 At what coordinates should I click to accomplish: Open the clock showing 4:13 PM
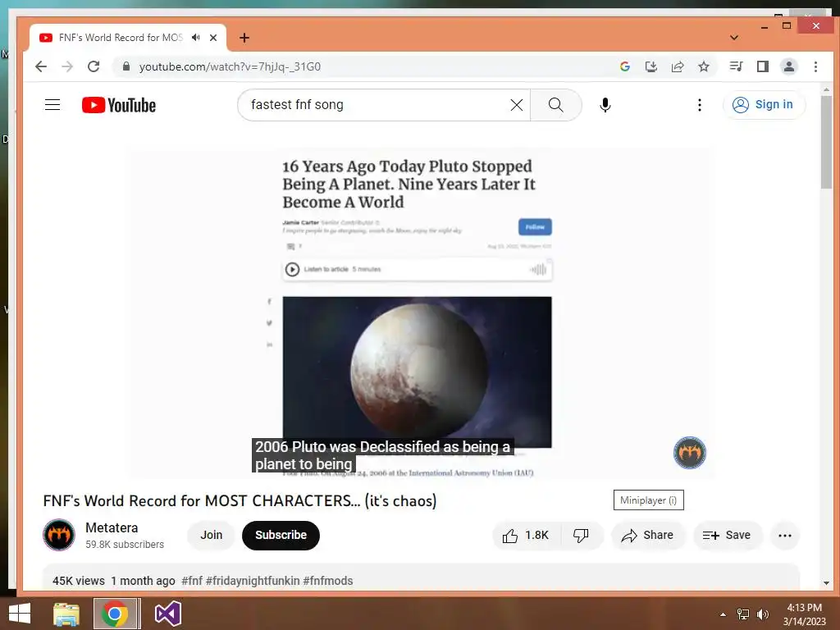pyautogui.click(x=804, y=614)
